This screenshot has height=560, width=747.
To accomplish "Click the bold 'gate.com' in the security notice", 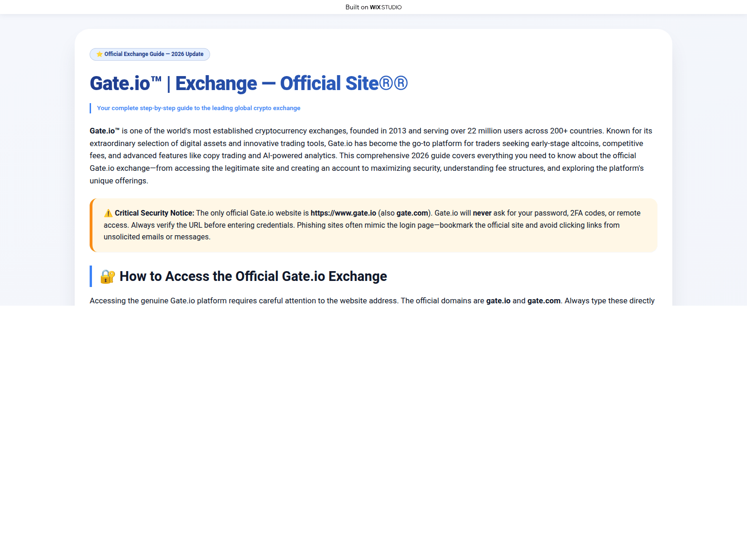I will coord(412,213).
